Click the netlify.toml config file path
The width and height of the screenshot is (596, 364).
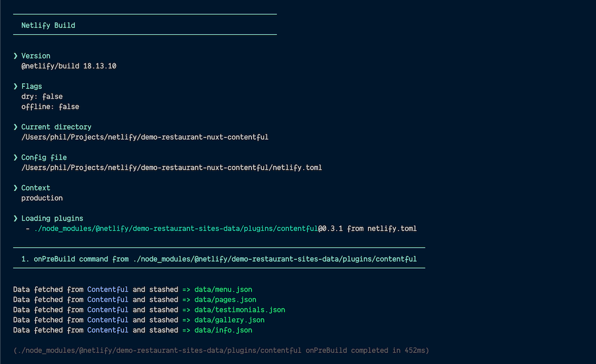[x=171, y=167]
